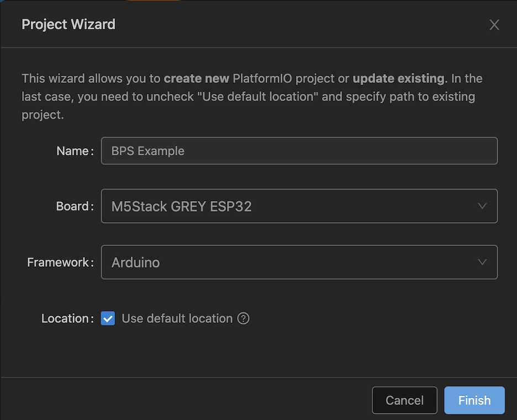517x420 pixels.
Task: Click inside the Name field showing BPS Example
Action: coord(299,150)
